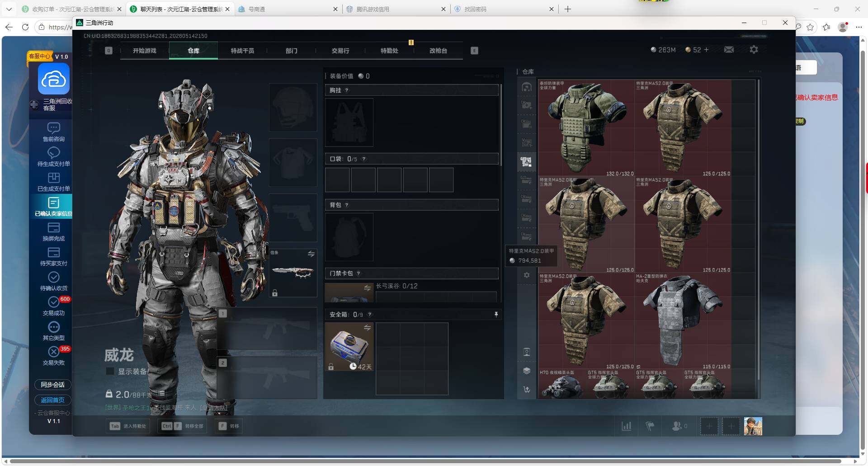Click the 263M currency balance
The height and width of the screenshot is (466, 868).
pos(663,50)
